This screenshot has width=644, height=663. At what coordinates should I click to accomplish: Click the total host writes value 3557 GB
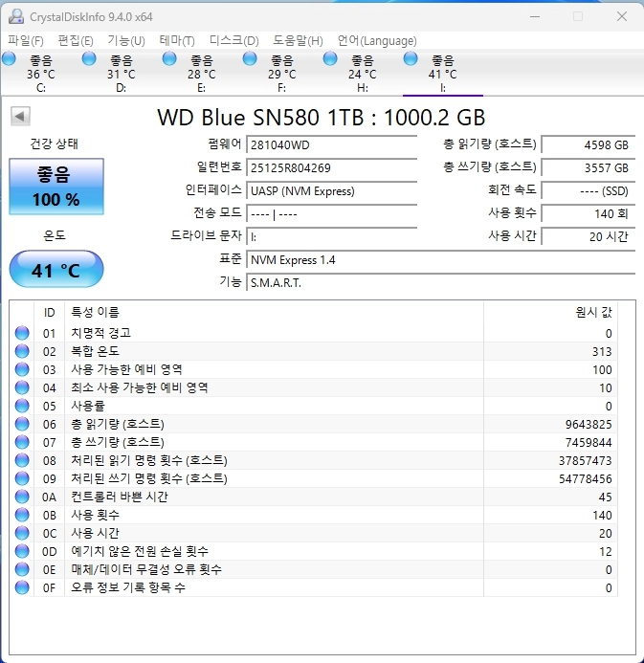[x=588, y=167]
